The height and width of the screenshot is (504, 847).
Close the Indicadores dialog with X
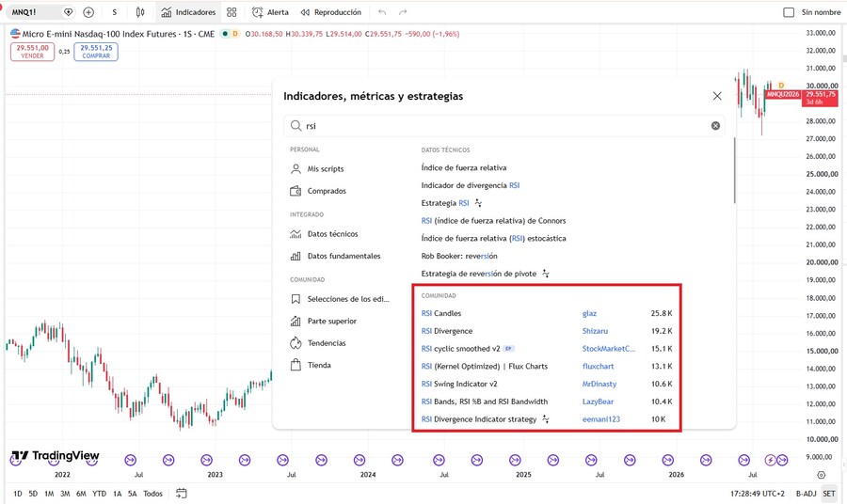[717, 96]
